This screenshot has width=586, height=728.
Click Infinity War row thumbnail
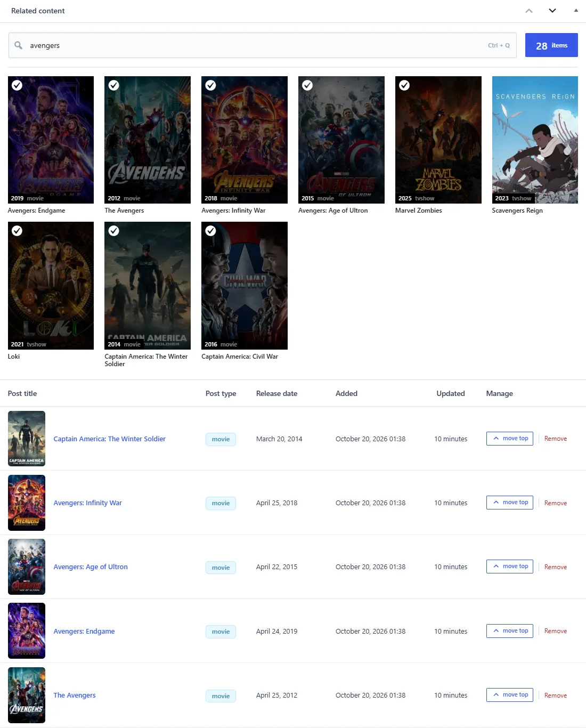tap(27, 503)
